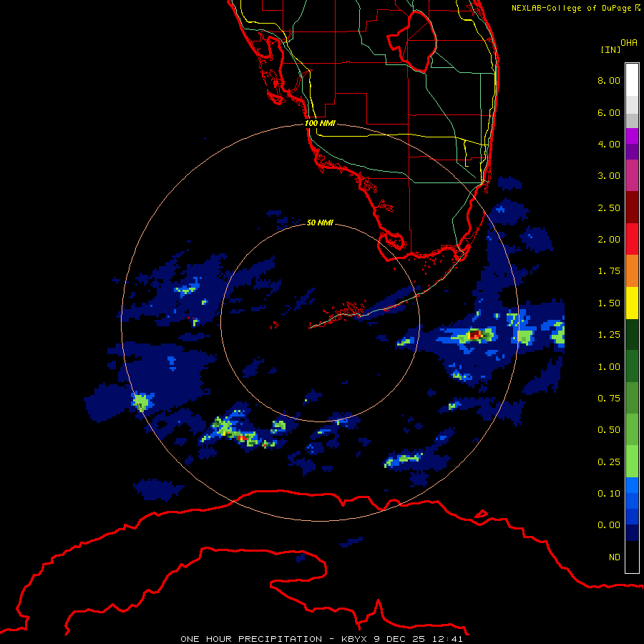Select the 1.00 legend value
Screen dimensions: 644x644
click(609, 367)
